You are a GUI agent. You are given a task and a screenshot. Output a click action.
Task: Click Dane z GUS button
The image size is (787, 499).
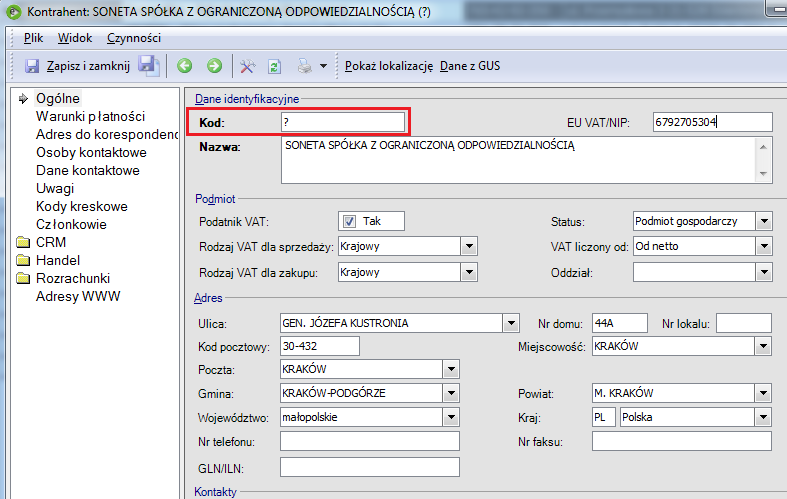470,66
